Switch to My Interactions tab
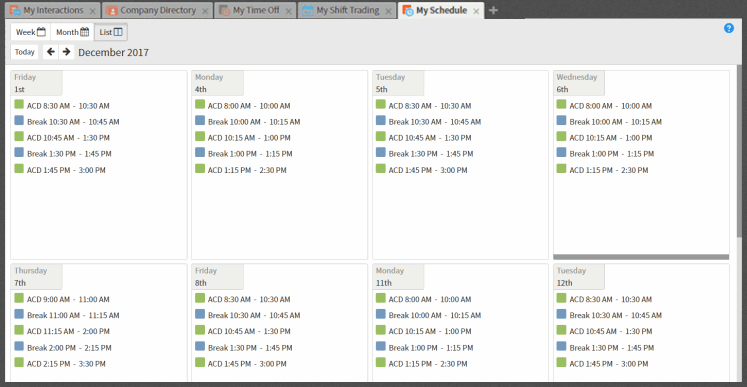Image resolution: width=747 pixels, height=387 pixels. click(x=53, y=10)
